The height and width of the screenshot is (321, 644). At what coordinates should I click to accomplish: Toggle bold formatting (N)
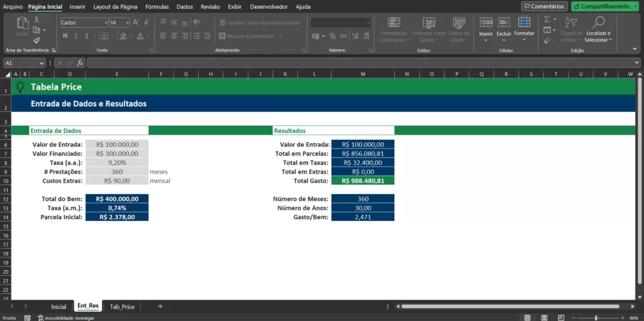(65, 36)
